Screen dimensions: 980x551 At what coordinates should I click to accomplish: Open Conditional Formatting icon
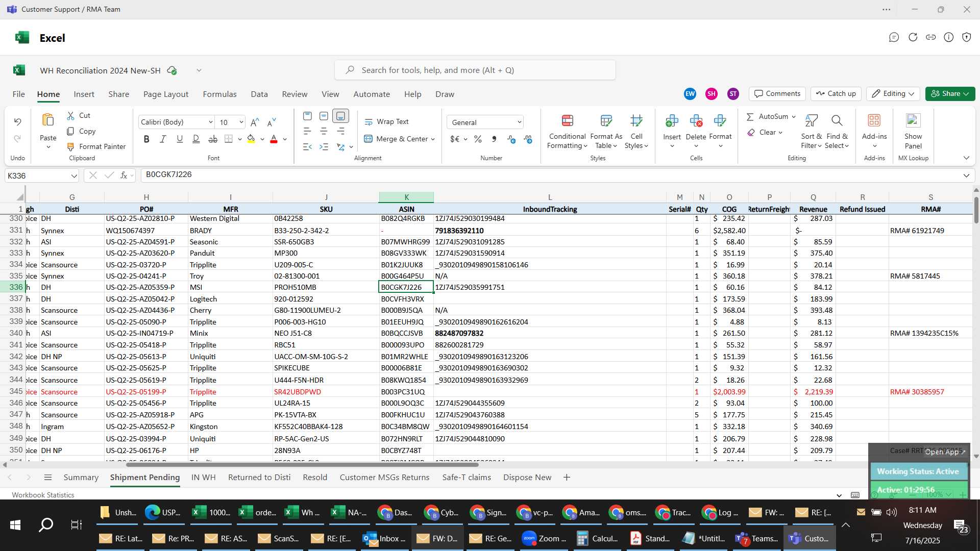[567, 121]
